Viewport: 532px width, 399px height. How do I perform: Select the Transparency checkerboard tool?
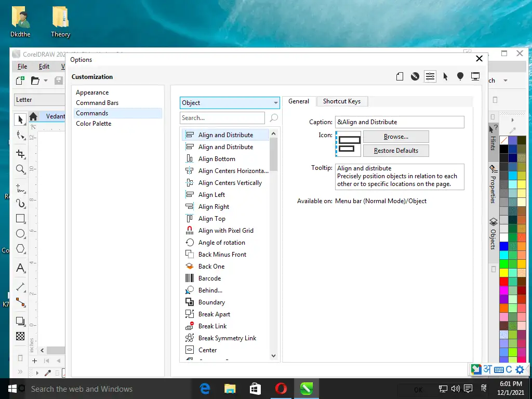[x=20, y=336]
